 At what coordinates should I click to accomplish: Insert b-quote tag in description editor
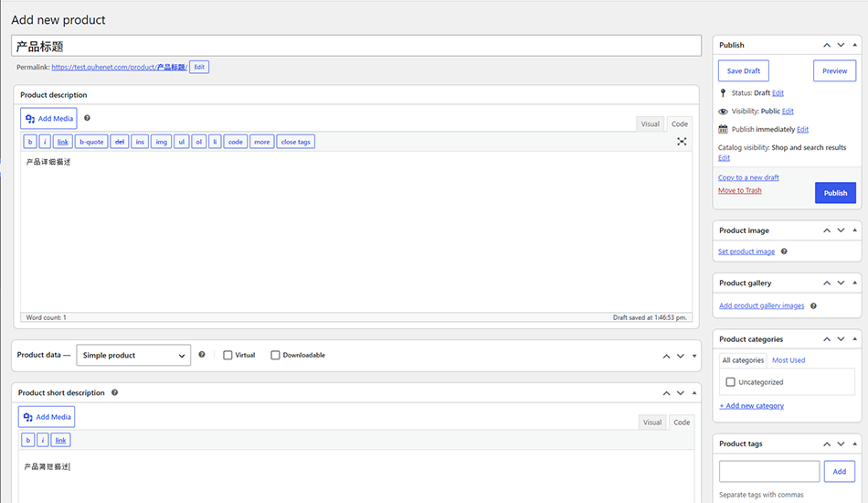pos(91,142)
